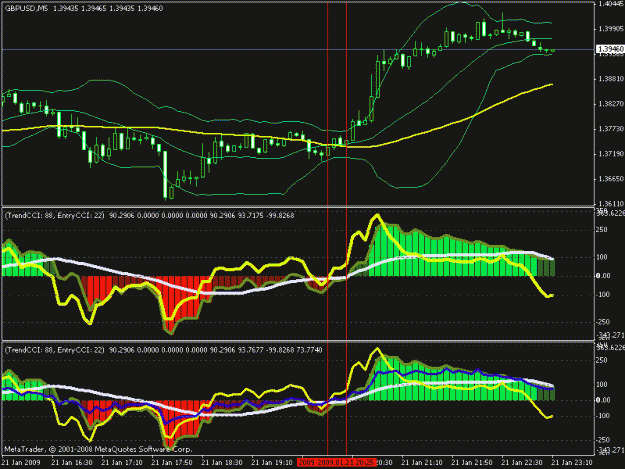Click the 1.36650 price axis label
The image size is (625, 469).
(x=611, y=179)
